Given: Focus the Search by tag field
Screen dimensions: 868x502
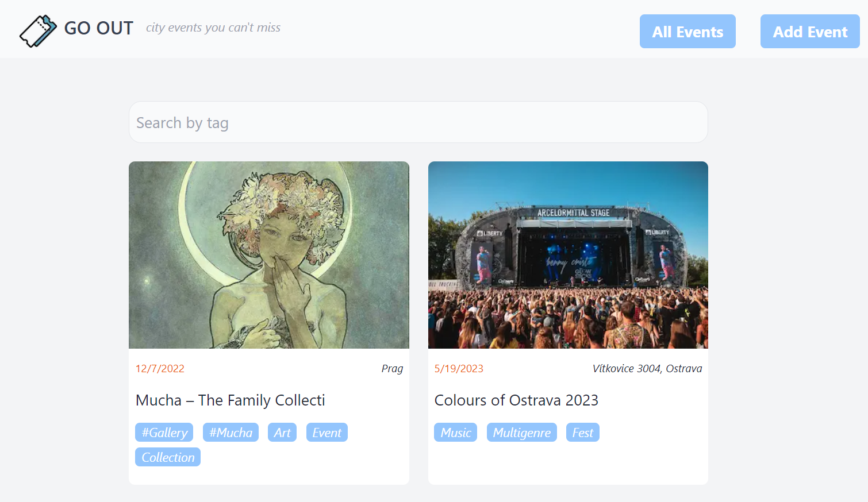Looking at the screenshot, I should tap(418, 122).
